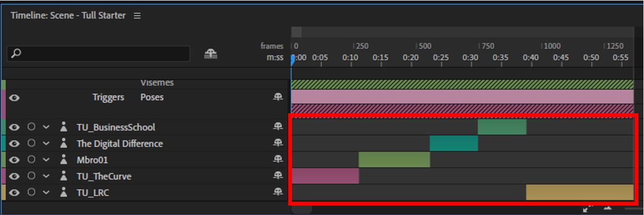Collapse the TU_BusinessSchool track chevron

tap(46, 127)
